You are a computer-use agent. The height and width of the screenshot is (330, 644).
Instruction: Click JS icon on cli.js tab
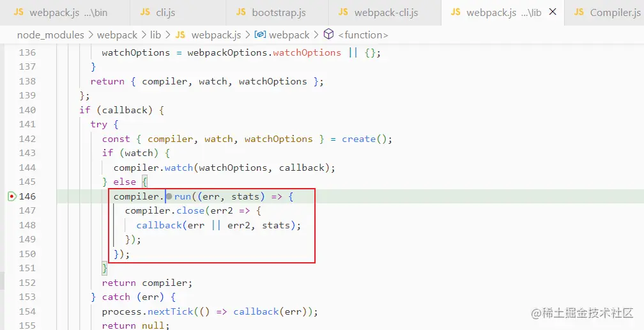tap(145, 12)
